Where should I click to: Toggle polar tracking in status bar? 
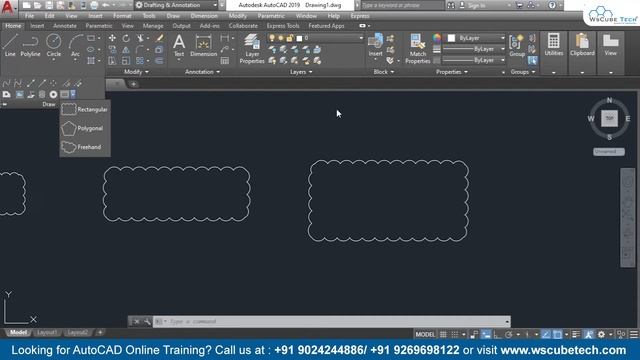(509, 334)
